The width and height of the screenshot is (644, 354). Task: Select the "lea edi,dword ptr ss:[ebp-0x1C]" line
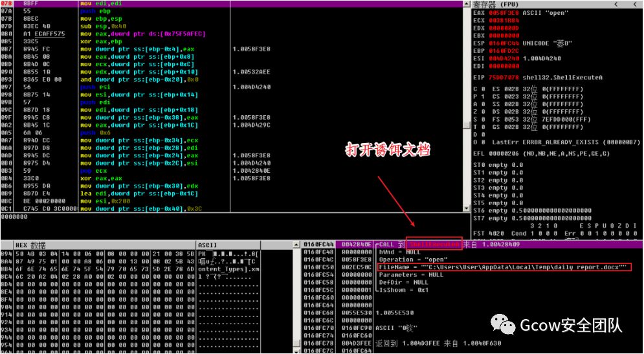click(140, 194)
